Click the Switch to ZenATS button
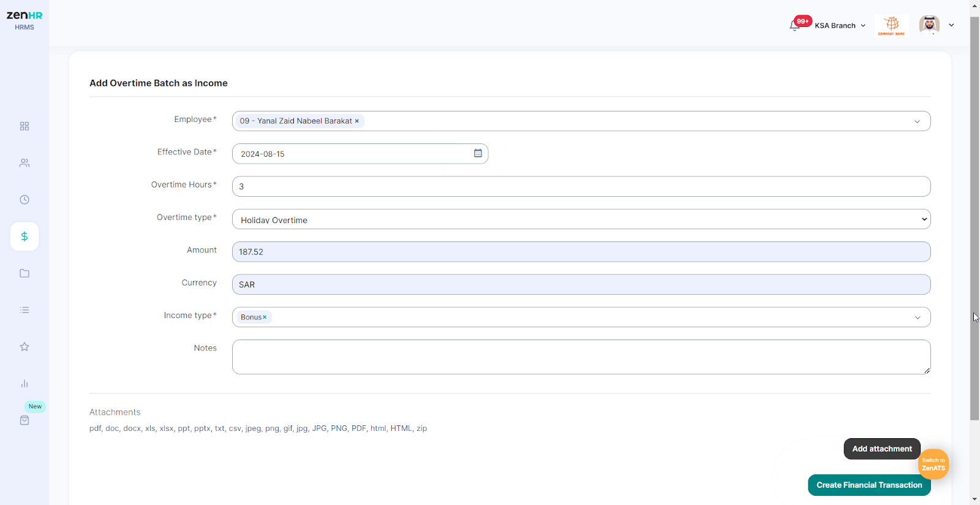Viewport: 980px width, 505px height. coord(933,465)
